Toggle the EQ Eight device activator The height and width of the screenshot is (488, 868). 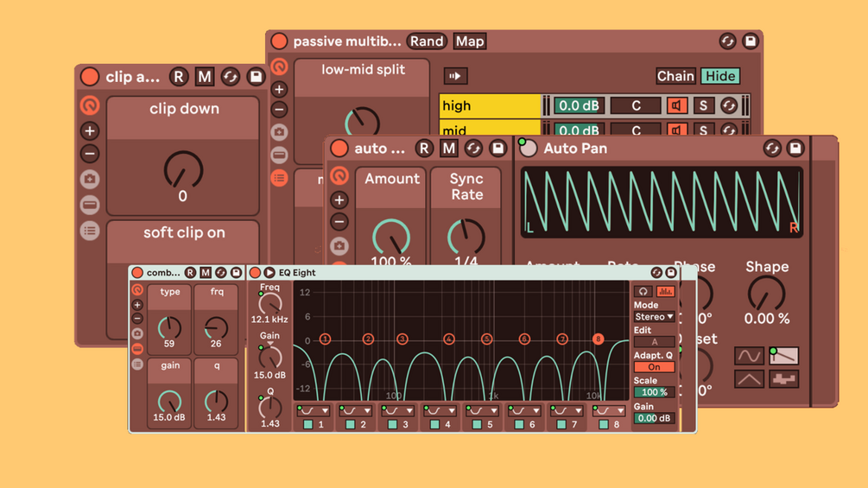255,272
